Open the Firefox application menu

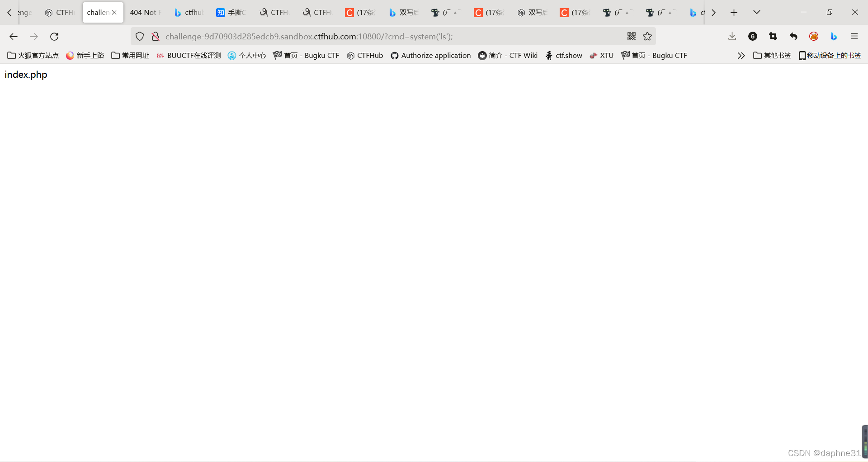[x=854, y=37]
